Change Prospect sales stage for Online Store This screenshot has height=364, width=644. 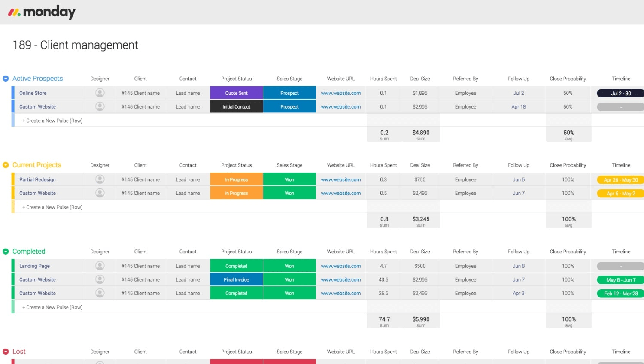(289, 93)
